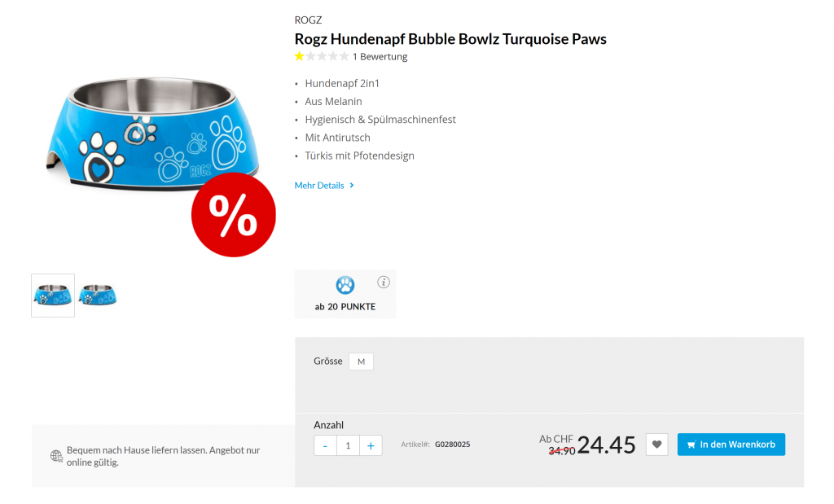This screenshot has height=504, width=834.
Task: Expand Mehr Details link
Action: tap(319, 186)
